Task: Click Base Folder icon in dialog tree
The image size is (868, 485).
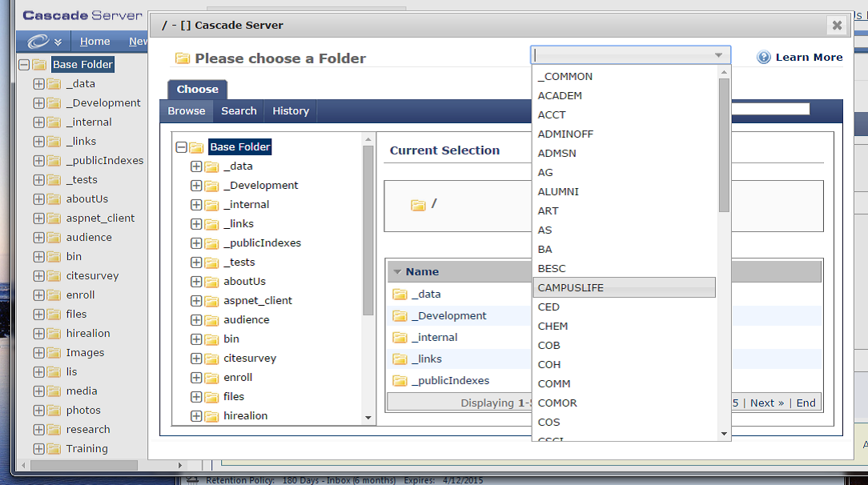Action: tap(196, 147)
